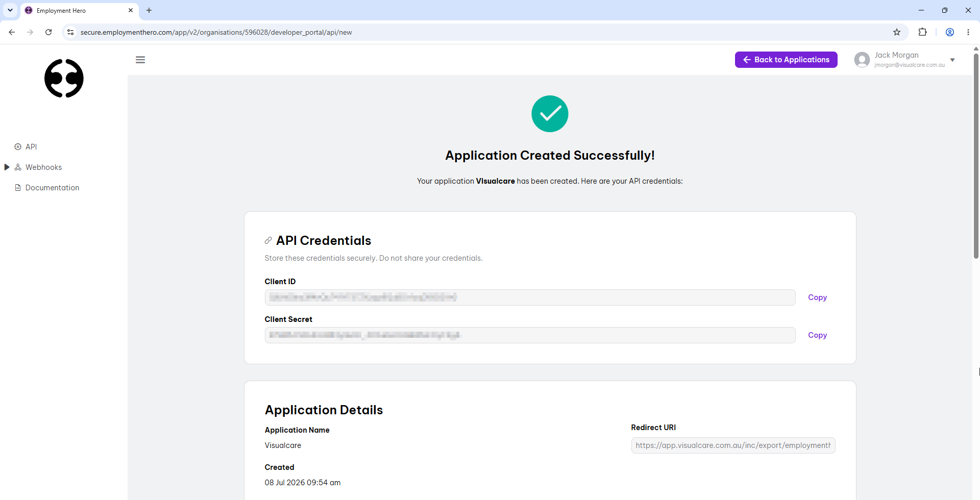The height and width of the screenshot is (500, 980).
Task: Reload the current page
Action: click(48, 32)
